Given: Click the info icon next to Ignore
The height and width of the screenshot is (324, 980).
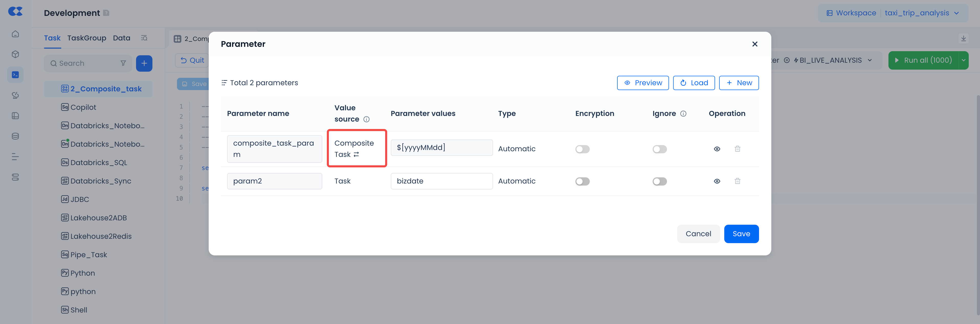Looking at the screenshot, I should click(683, 113).
